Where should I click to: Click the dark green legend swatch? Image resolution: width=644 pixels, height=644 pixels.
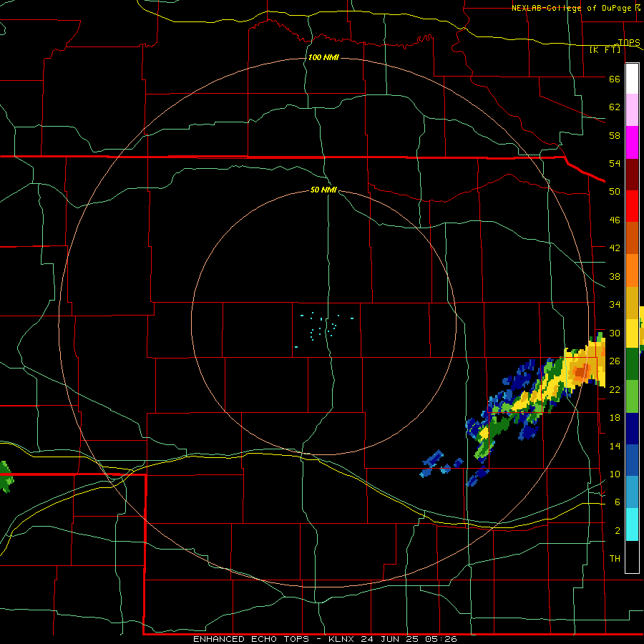pos(632,364)
